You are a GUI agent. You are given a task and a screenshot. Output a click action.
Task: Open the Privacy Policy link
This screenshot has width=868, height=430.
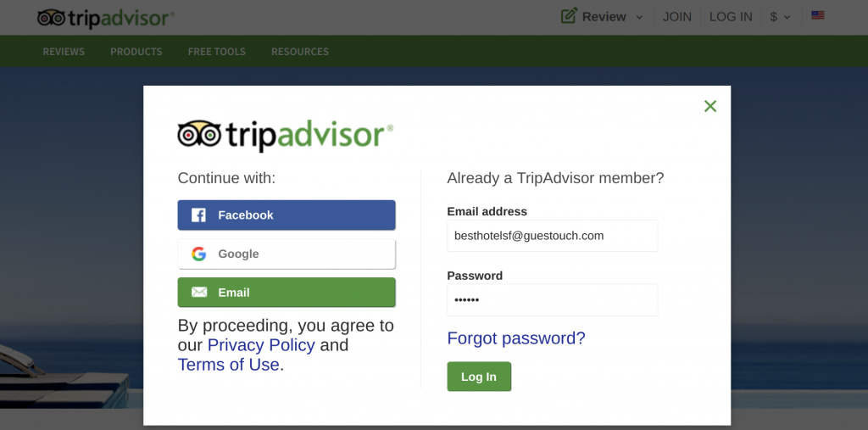click(x=261, y=344)
